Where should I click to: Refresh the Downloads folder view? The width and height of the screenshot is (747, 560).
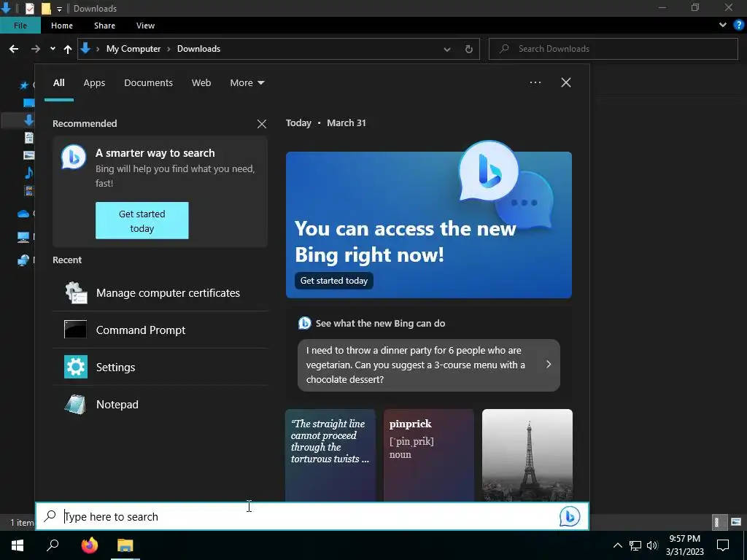pyautogui.click(x=469, y=49)
